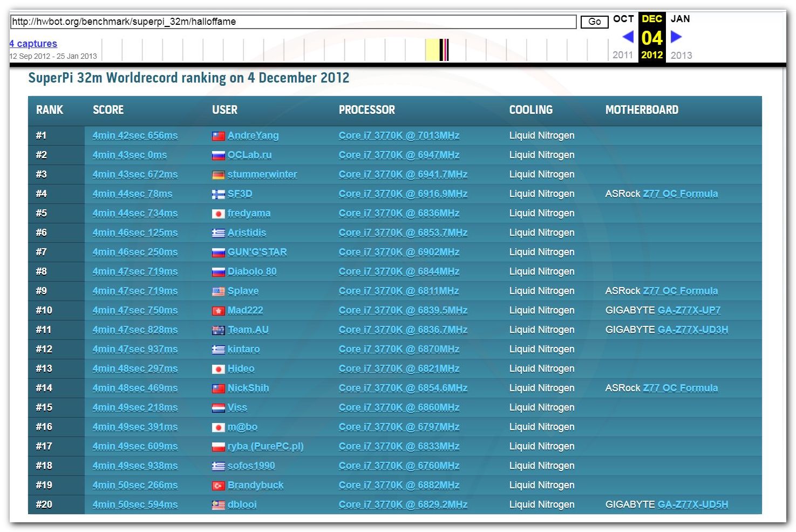Click the US flag next to Splave

(218, 291)
